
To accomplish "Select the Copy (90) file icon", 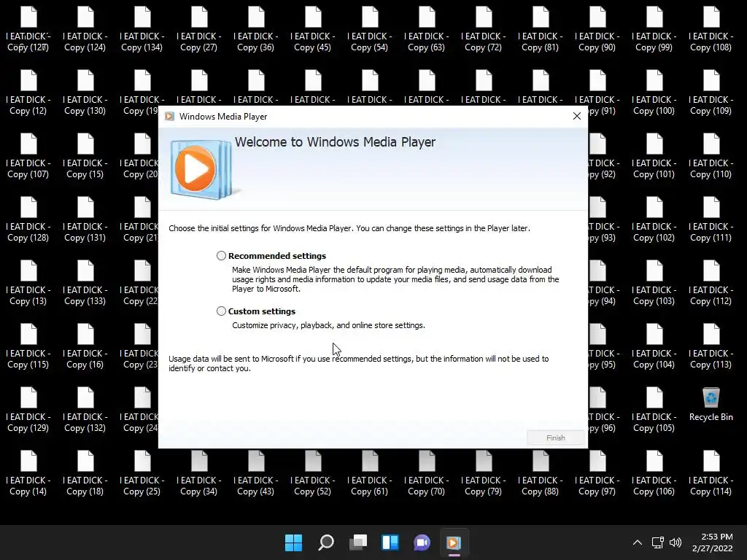I will [x=597, y=29].
